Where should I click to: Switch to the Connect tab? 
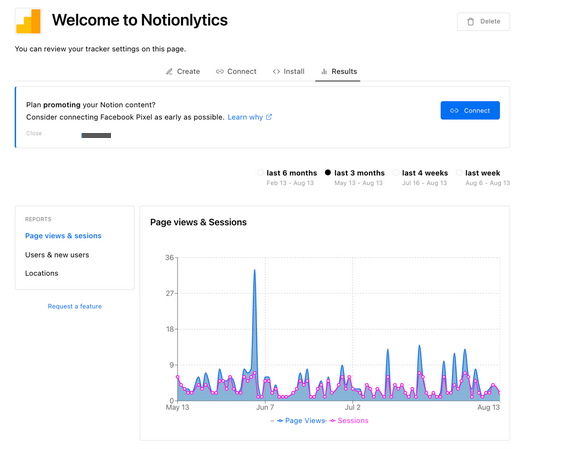click(236, 71)
